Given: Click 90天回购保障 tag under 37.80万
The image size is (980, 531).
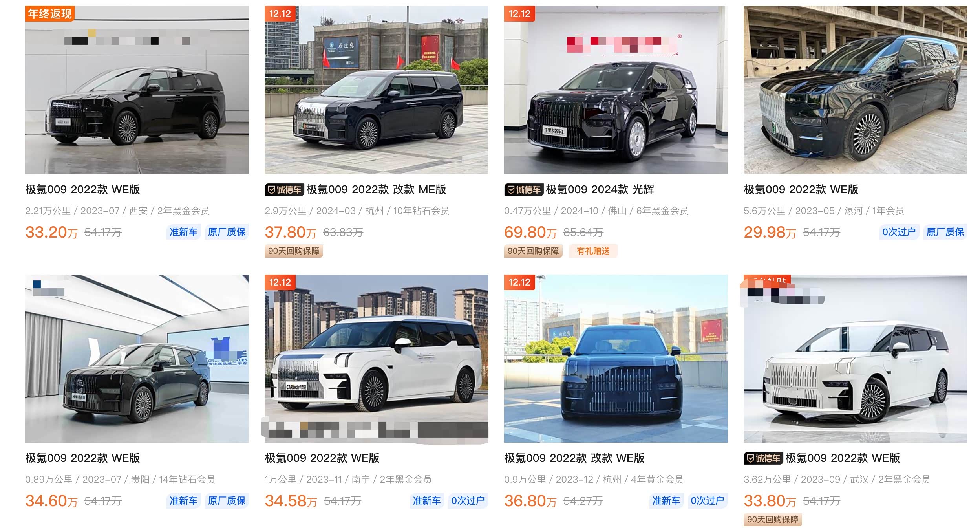Looking at the screenshot, I should tap(294, 251).
